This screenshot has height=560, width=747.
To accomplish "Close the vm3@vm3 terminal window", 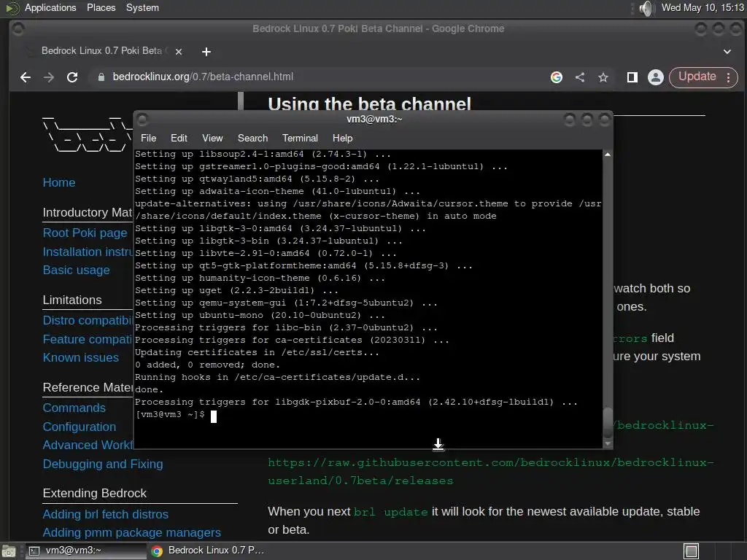I will (604, 119).
